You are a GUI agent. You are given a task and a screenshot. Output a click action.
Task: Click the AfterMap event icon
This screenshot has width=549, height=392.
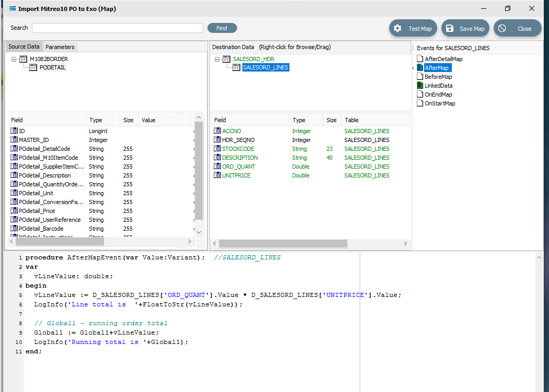click(420, 67)
